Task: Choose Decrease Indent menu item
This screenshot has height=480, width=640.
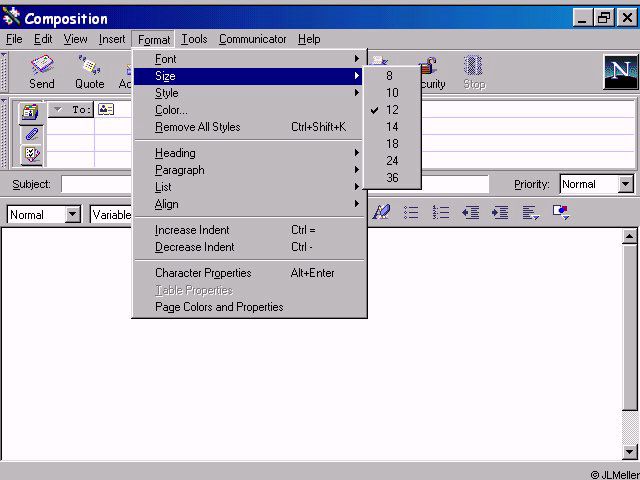Action: (248, 247)
